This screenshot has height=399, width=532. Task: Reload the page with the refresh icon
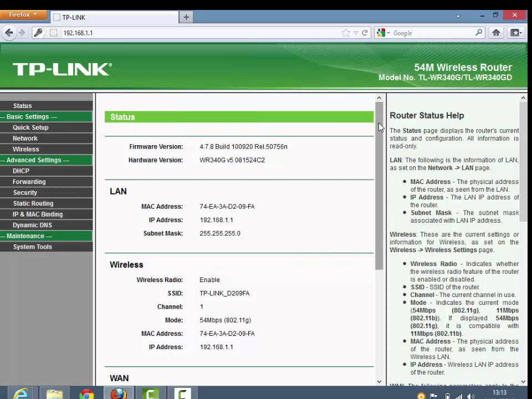365,33
